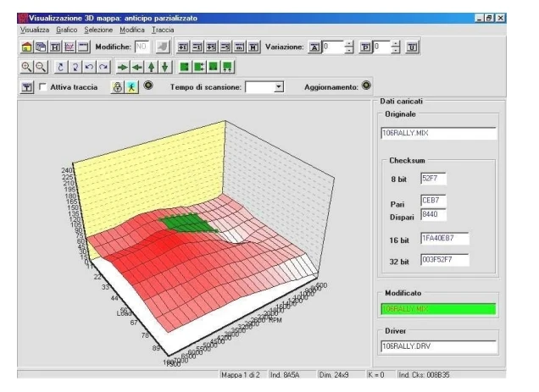Click the 16 bit checksum 1FA40EB7
Viewport: 539px width, 392px height.
445,238
